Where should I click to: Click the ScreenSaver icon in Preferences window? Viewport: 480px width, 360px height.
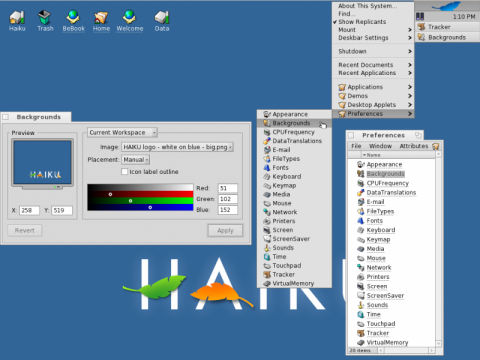pos(361,295)
